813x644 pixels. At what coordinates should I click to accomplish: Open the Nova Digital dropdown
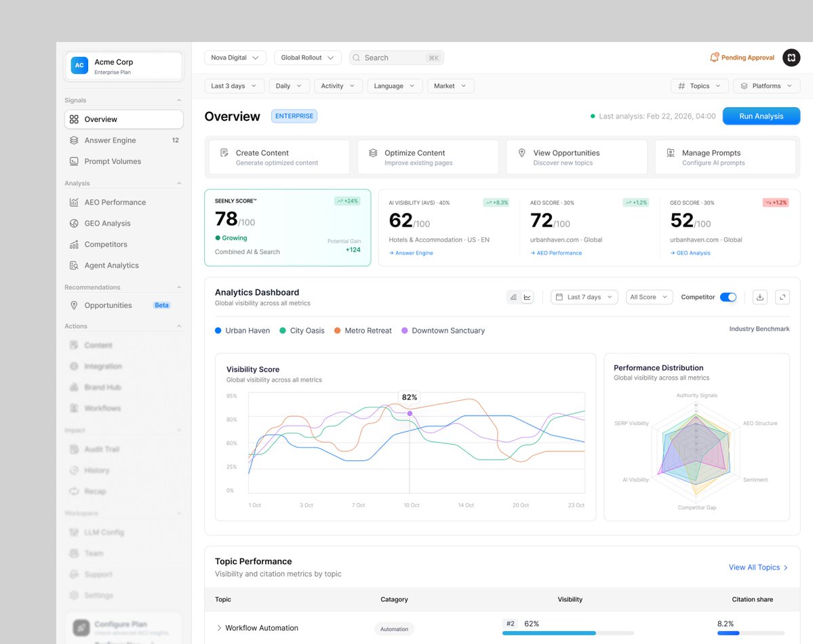tap(235, 58)
